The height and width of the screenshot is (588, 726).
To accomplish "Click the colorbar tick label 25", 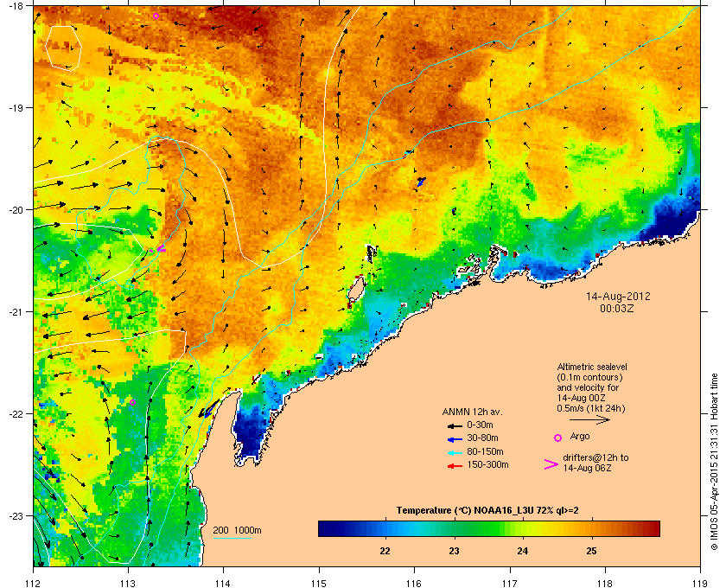I will click(x=591, y=552).
